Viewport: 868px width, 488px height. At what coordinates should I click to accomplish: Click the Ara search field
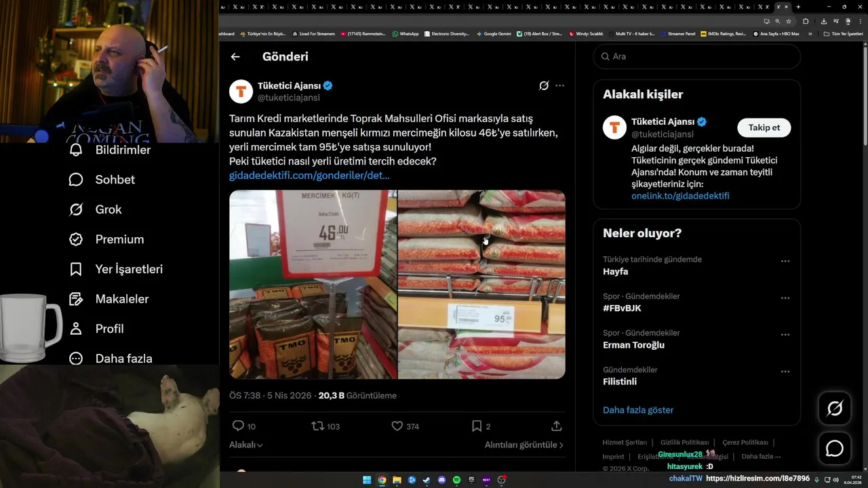click(x=696, y=56)
